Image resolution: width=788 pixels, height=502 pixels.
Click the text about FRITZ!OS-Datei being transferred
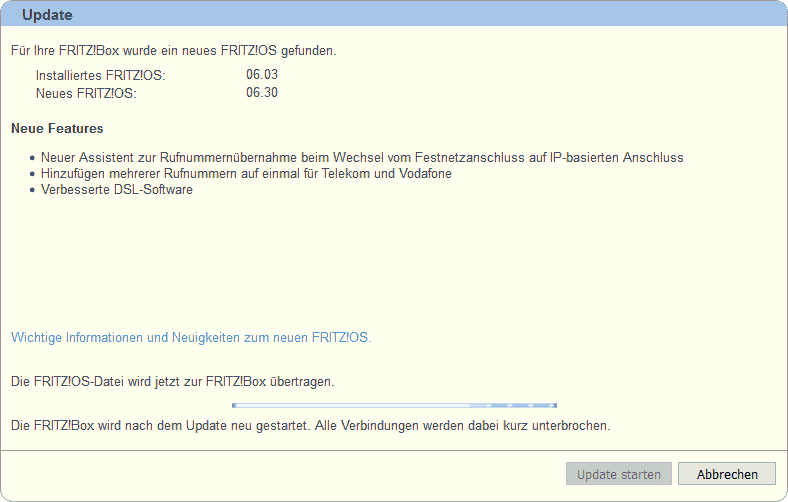[x=172, y=381]
